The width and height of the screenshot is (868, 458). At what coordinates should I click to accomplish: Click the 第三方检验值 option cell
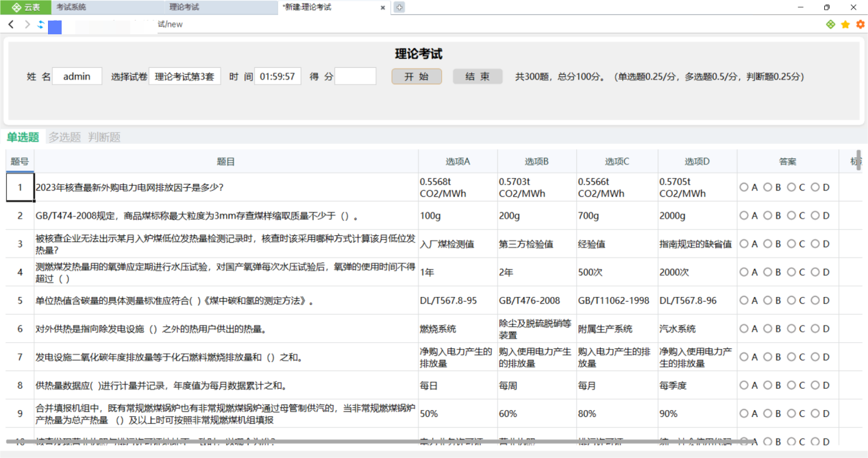(537, 243)
